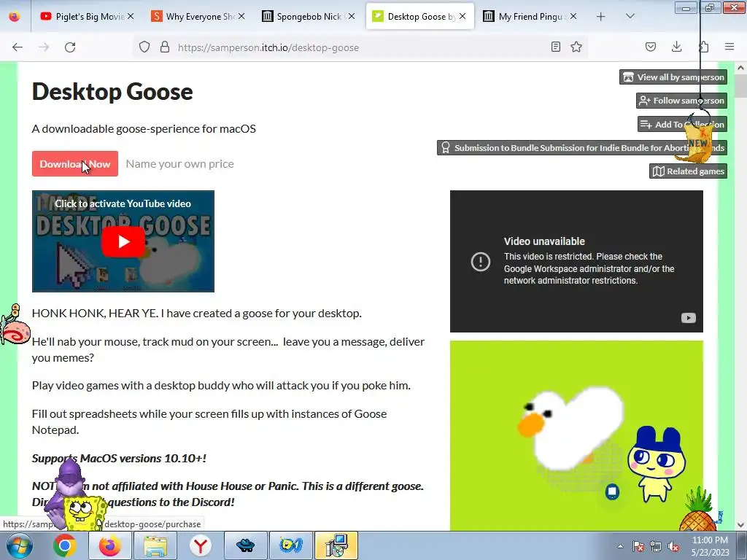
Task: Close the Spongebob Nick tab
Action: (x=352, y=16)
